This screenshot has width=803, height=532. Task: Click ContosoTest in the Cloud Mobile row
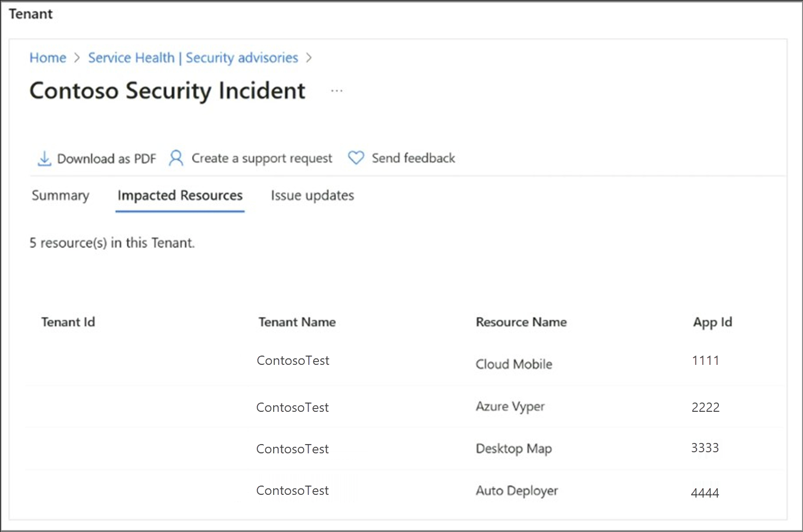click(293, 360)
